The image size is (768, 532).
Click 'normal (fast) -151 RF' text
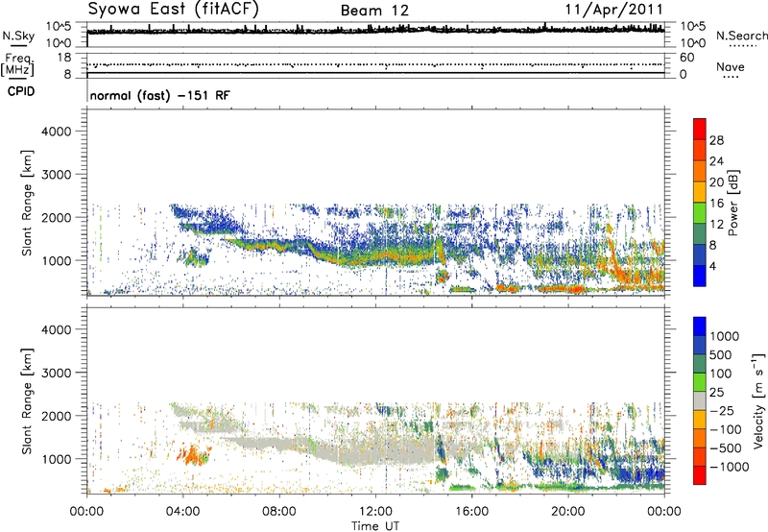159,95
